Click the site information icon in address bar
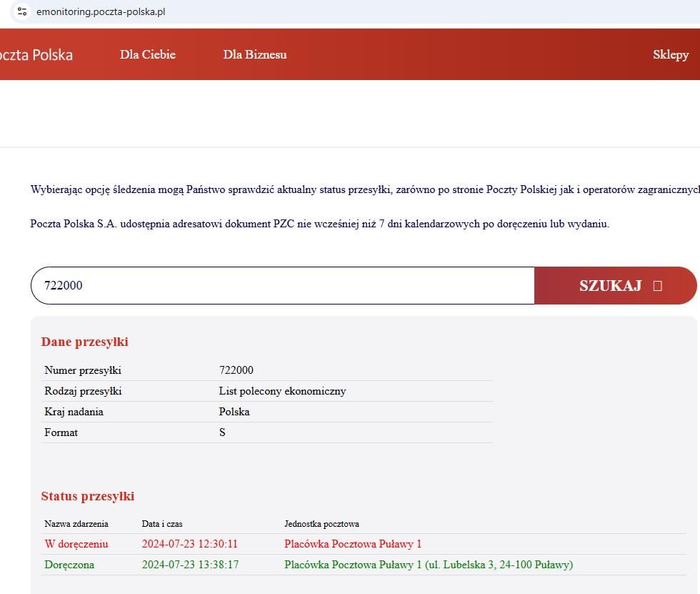700x594 pixels. click(x=22, y=11)
